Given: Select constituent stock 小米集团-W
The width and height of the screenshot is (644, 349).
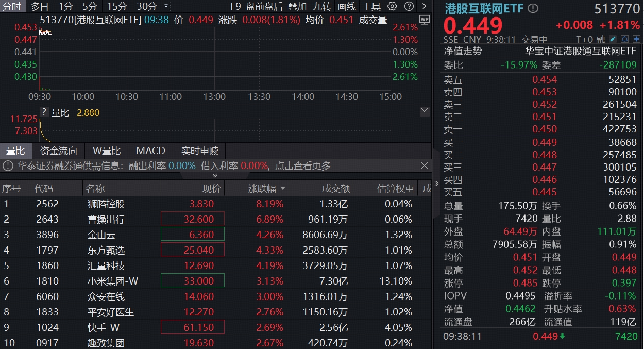Looking at the screenshot, I should (x=112, y=281).
